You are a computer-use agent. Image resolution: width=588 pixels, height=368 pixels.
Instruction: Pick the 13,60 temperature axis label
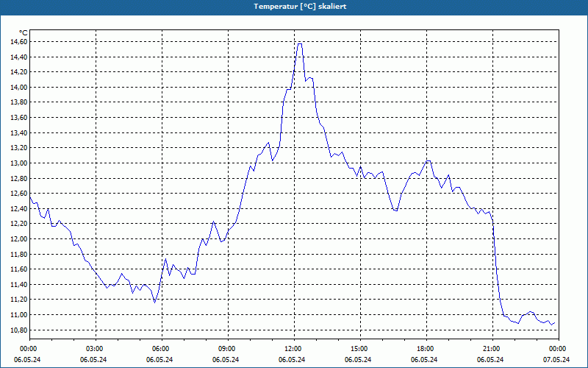[x=19, y=118]
